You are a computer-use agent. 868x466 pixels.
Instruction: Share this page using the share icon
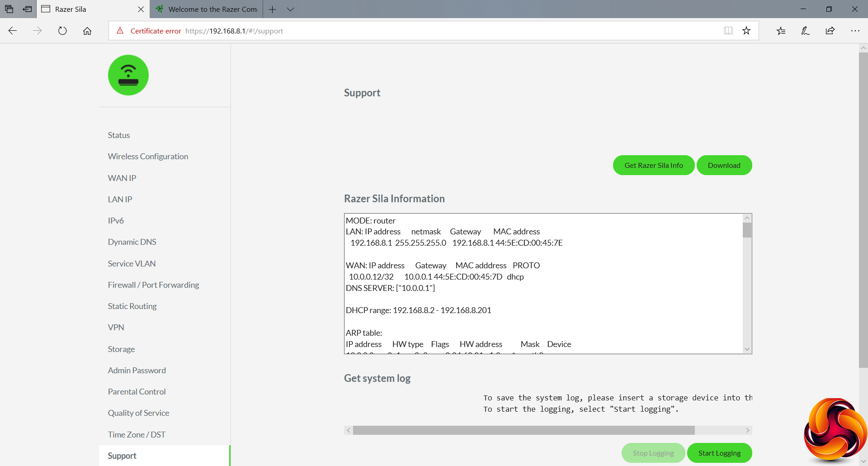tap(830, 31)
